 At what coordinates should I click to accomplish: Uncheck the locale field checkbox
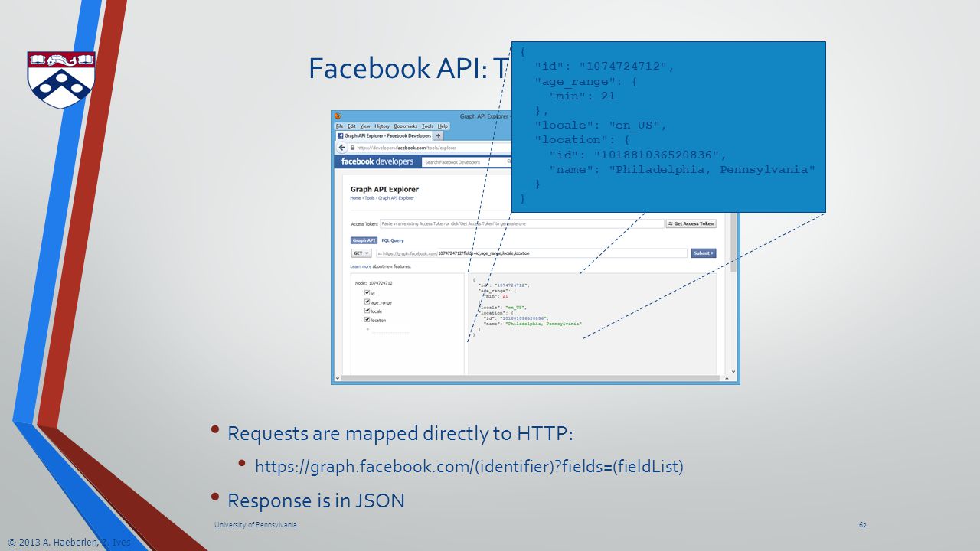click(x=367, y=311)
